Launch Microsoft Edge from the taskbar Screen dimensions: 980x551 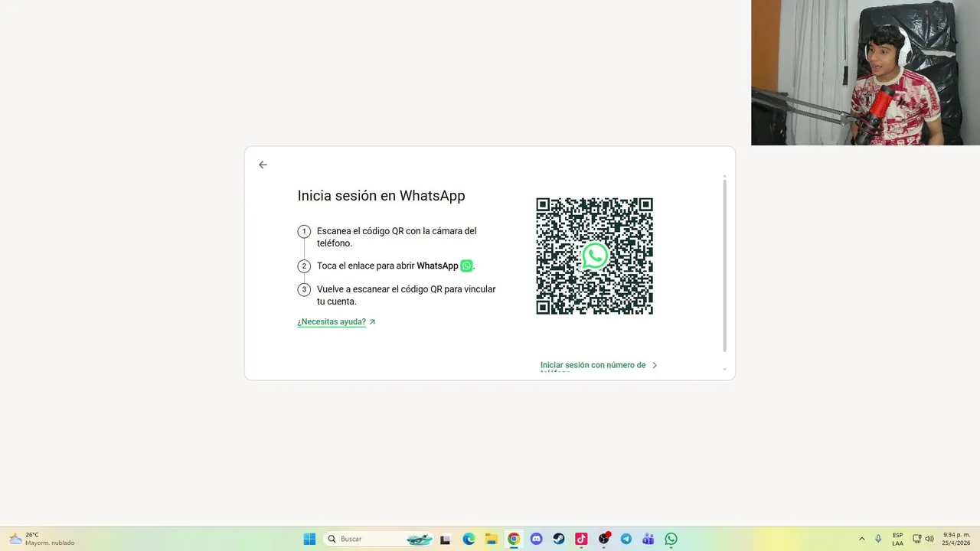click(x=469, y=539)
